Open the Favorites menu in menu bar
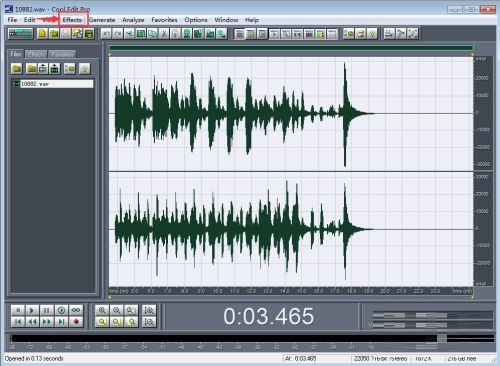The height and width of the screenshot is (366, 500). (164, 20)
